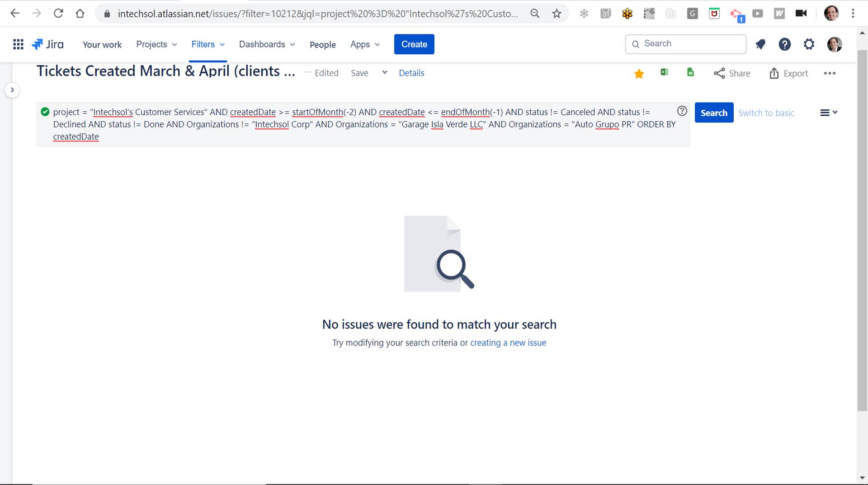Open Jira settings gear
The width and height of the screenshot is (868, 485).
tap(809, 44)
